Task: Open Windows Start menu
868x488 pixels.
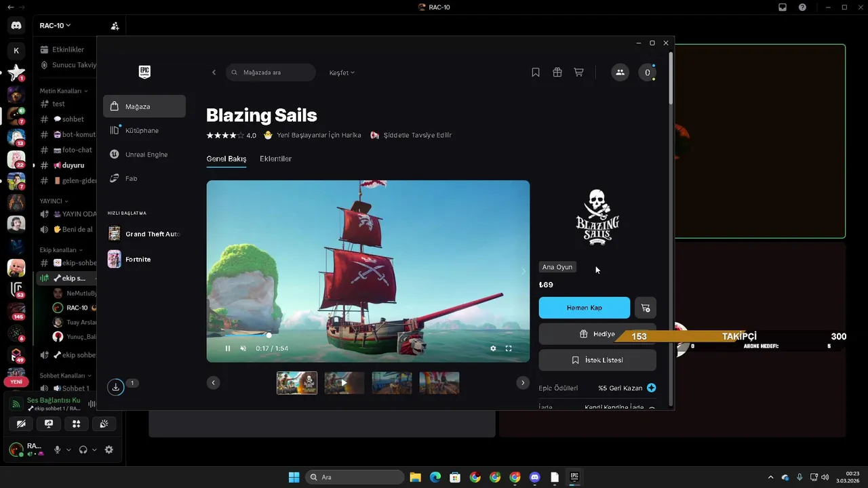Action: click(x=294, y=477)
